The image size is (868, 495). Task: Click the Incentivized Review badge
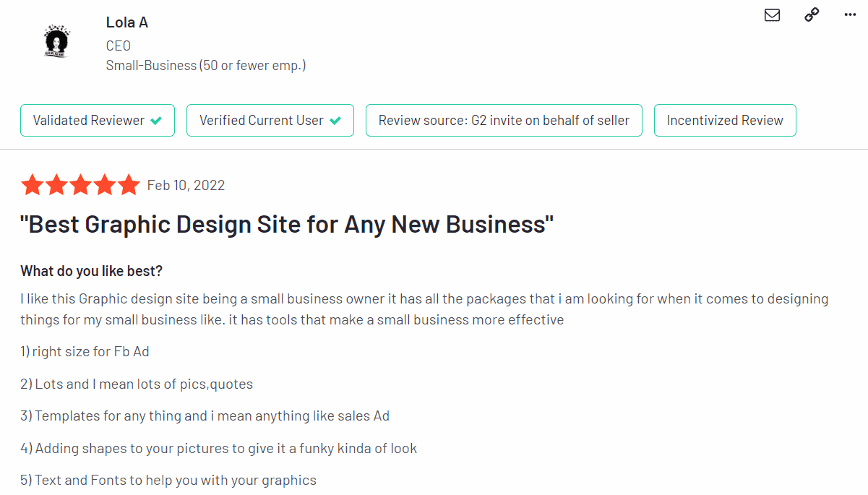coord(725,121)
